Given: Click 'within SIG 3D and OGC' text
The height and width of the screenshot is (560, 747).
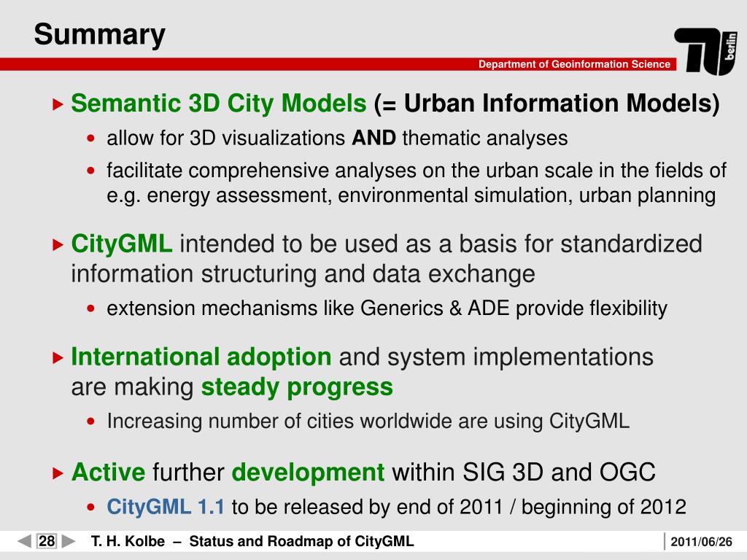Looking at the screenshot, I should 524,472.
